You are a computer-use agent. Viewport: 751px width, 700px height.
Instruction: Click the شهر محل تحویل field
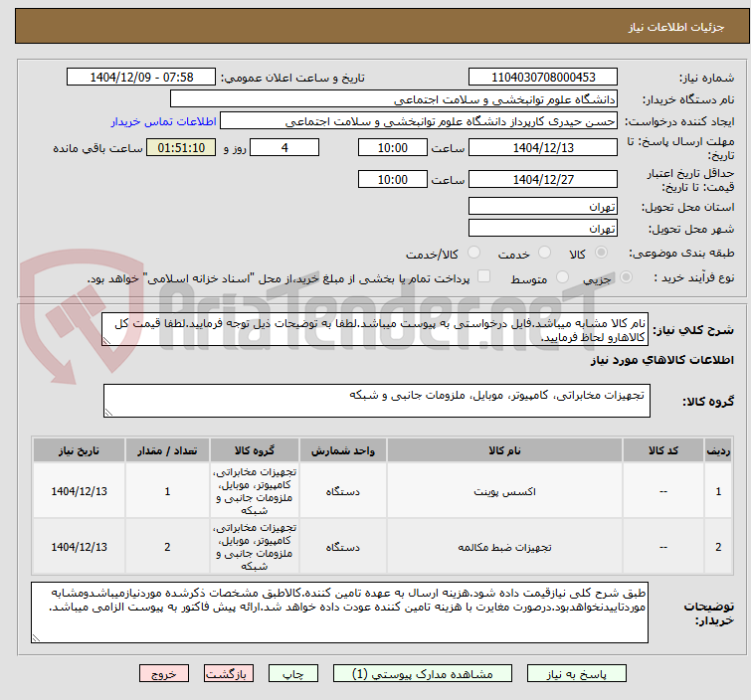tap(543, 228)
